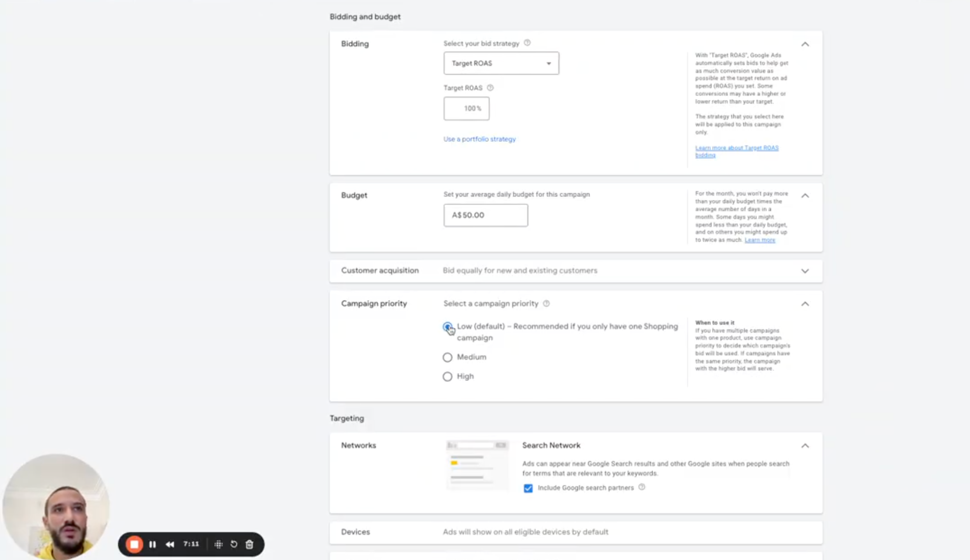The width and height of the screenshot is (970, 560).
Task: Click Use a portfolio strategy link
Action: (x=479, y=139)
